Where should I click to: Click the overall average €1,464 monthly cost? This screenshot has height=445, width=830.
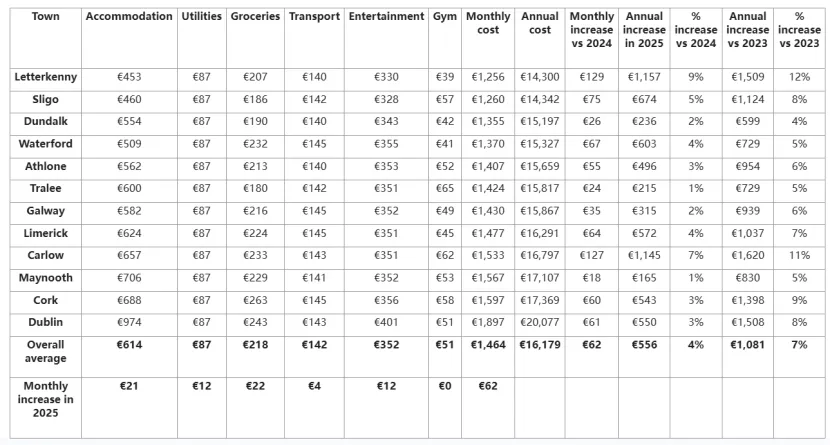click(488, 345)
